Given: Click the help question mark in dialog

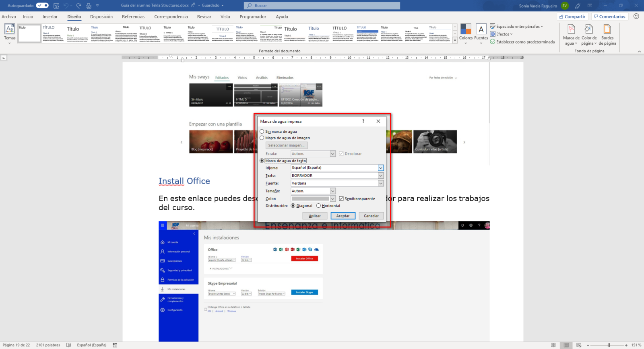Looking at the screenshot, I should [363, 121].
